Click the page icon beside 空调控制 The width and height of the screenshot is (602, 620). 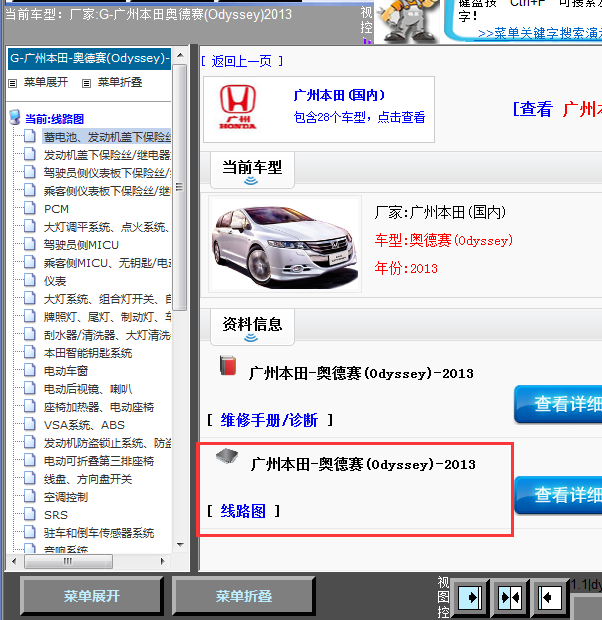click(30, 496)
